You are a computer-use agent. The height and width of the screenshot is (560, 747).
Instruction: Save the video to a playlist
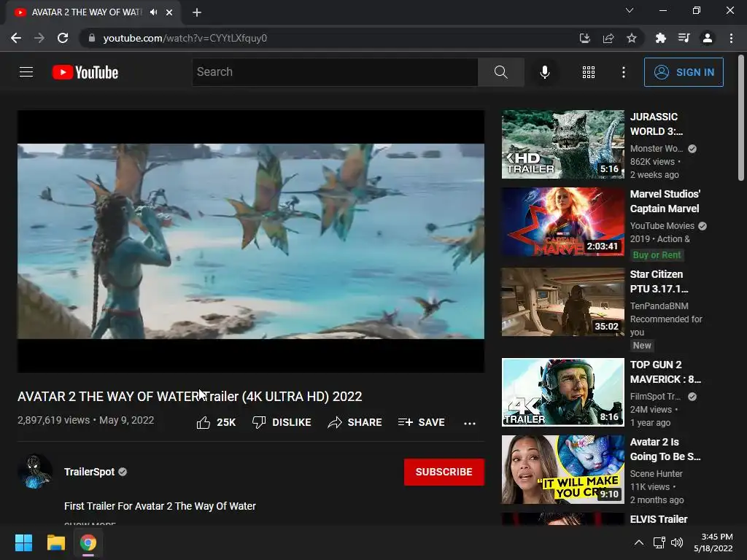pyautogui.click(x=421, y=422)
